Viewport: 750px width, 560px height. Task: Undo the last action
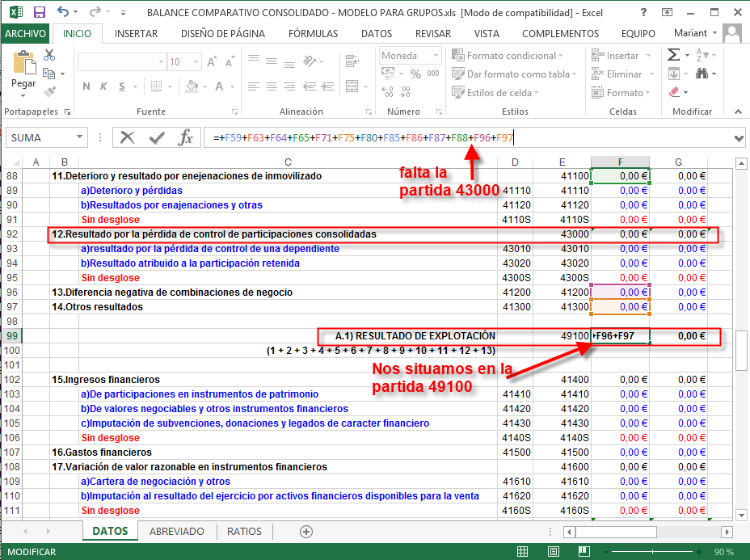(x=63, y=11)
